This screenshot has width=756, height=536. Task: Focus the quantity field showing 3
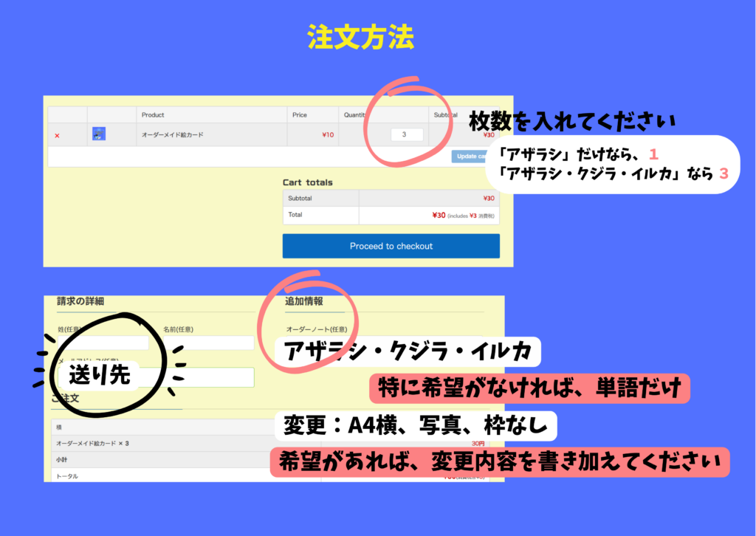tap(407, 135)
